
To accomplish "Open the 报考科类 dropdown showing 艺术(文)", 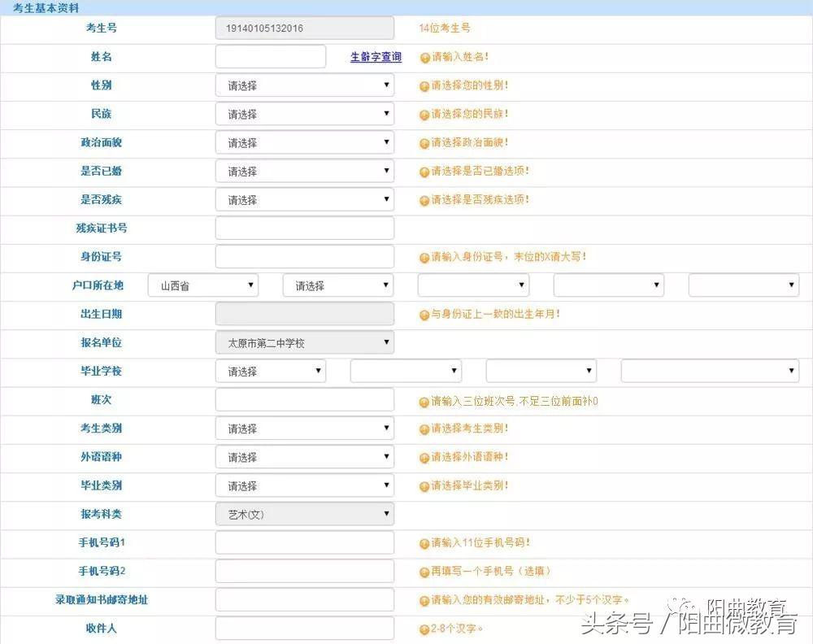I will [304, 513].
